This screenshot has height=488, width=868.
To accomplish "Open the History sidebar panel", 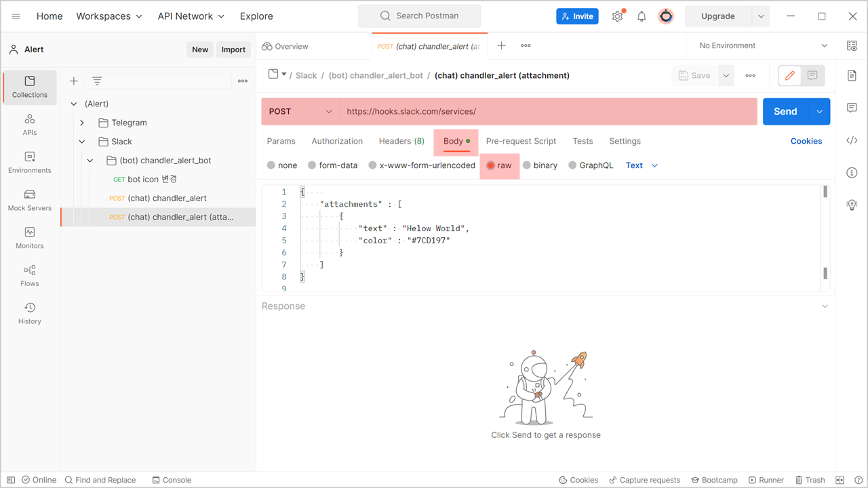I will [x=30, y=314].
